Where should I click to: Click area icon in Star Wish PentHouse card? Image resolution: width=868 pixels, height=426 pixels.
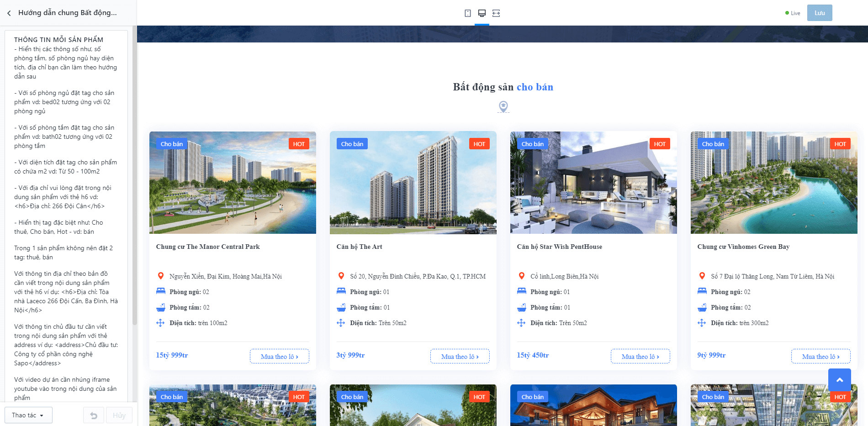coord(521,323)
